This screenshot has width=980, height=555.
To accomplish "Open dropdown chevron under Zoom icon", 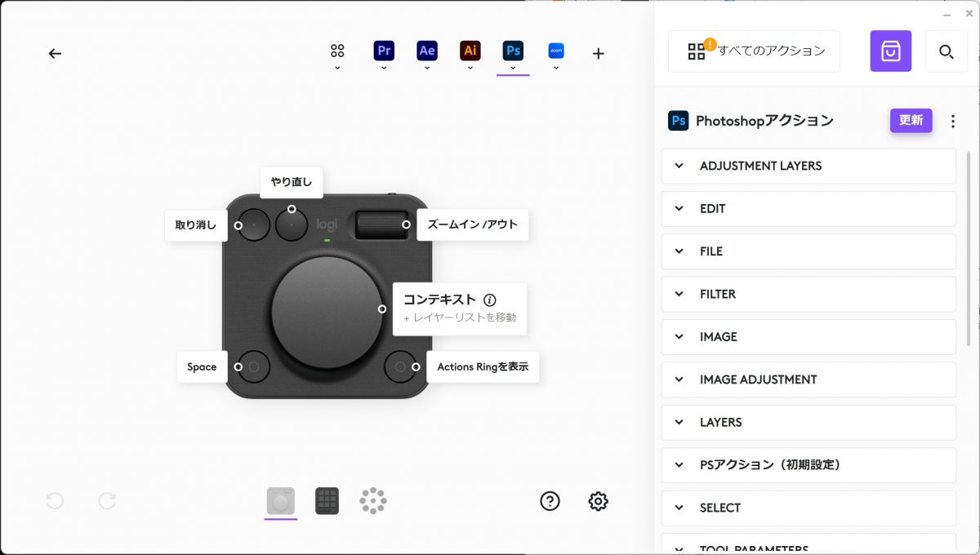I will click(556, 69).
